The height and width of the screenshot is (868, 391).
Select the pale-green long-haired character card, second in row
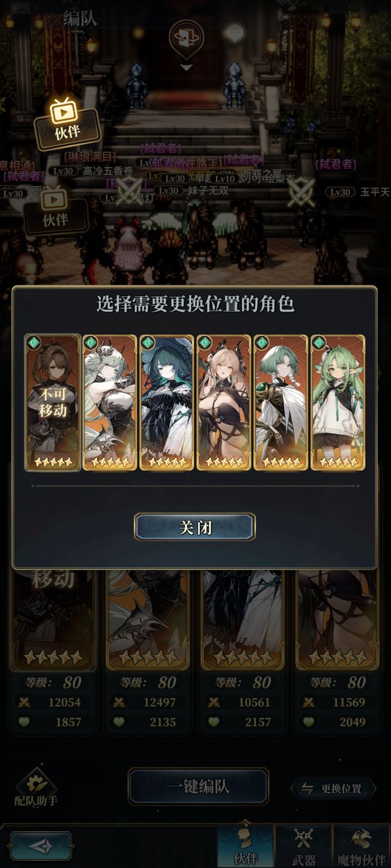click(110, 403)
